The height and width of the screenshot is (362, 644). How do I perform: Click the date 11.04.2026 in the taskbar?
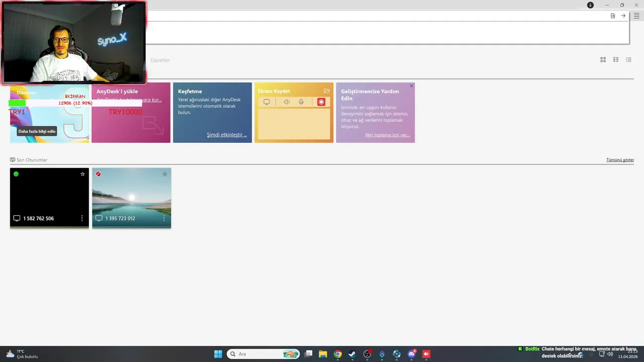point(628,357)
